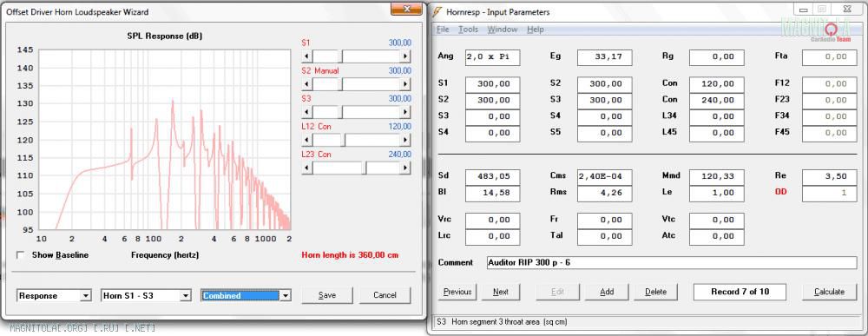Click the Previous record button
This screenshot has width=868, height=336.
tap(457, 292)
